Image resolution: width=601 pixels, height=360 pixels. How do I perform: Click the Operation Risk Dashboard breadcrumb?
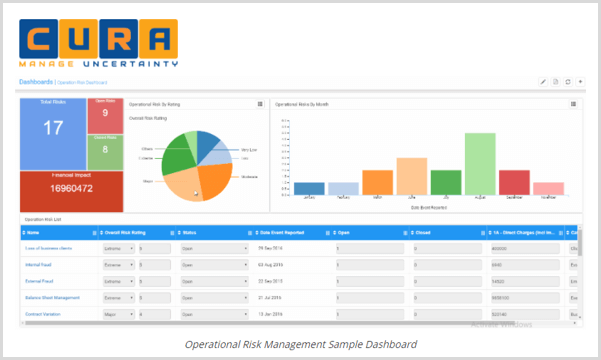click(x=82, y=82)
